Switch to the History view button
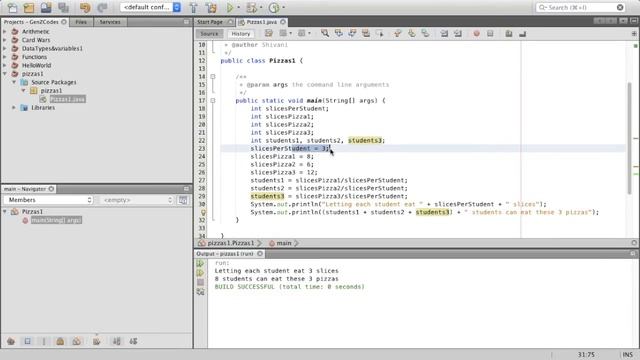 [x=241, y=34]
